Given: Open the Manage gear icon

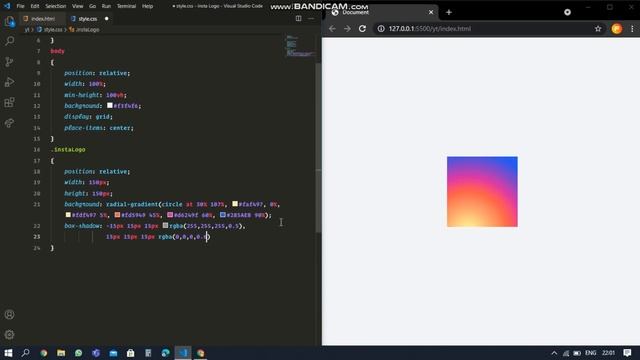Looking at the screenshot, I should [9, 335].
